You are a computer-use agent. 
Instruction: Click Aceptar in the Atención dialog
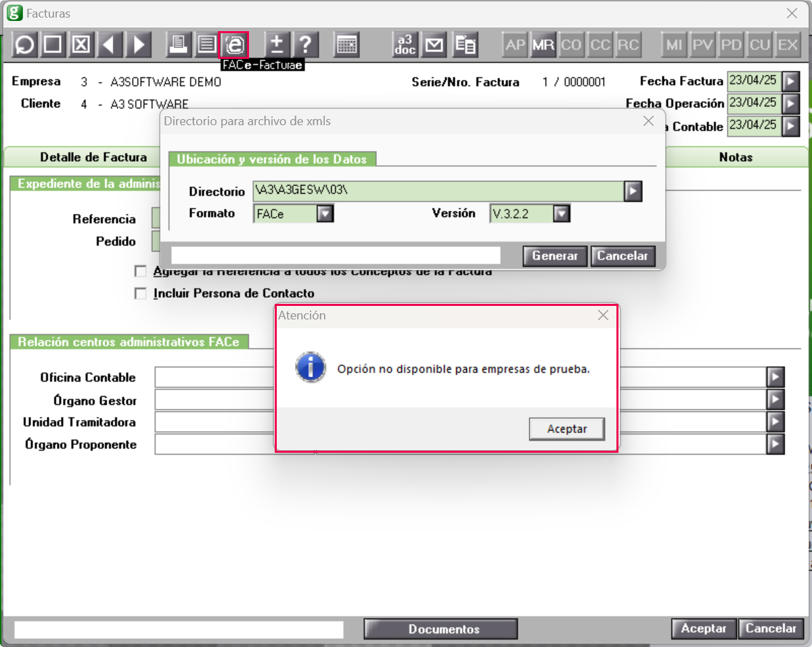tap(567, 429)
